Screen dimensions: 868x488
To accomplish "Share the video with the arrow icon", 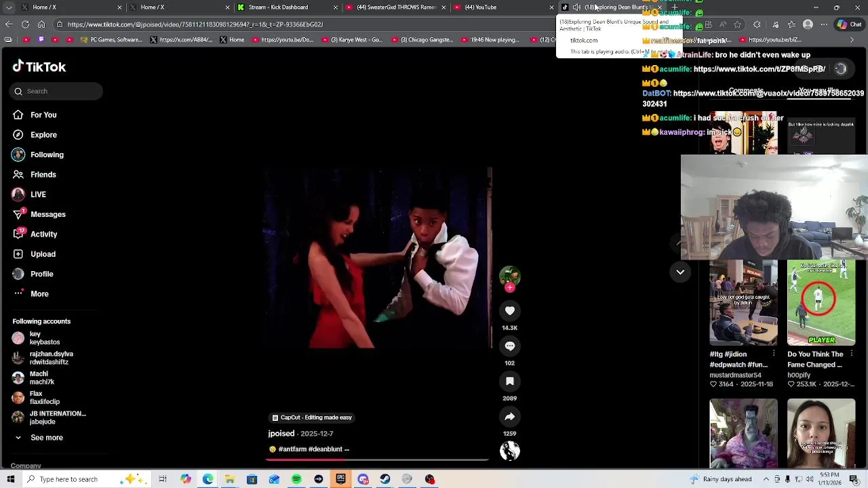I will (510, 416).
